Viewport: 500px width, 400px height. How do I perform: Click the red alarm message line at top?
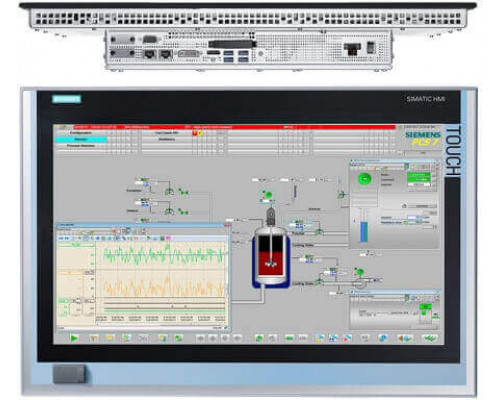click(234, 127)
